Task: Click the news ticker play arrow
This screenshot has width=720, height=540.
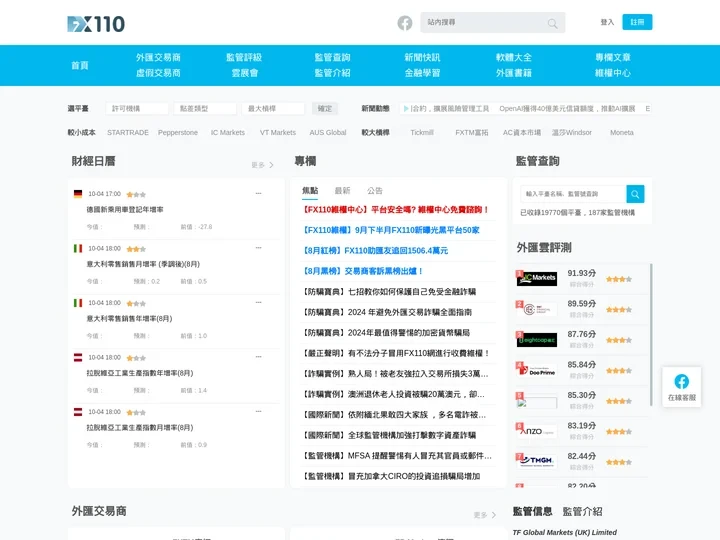Action: click(x=406, y=108)
